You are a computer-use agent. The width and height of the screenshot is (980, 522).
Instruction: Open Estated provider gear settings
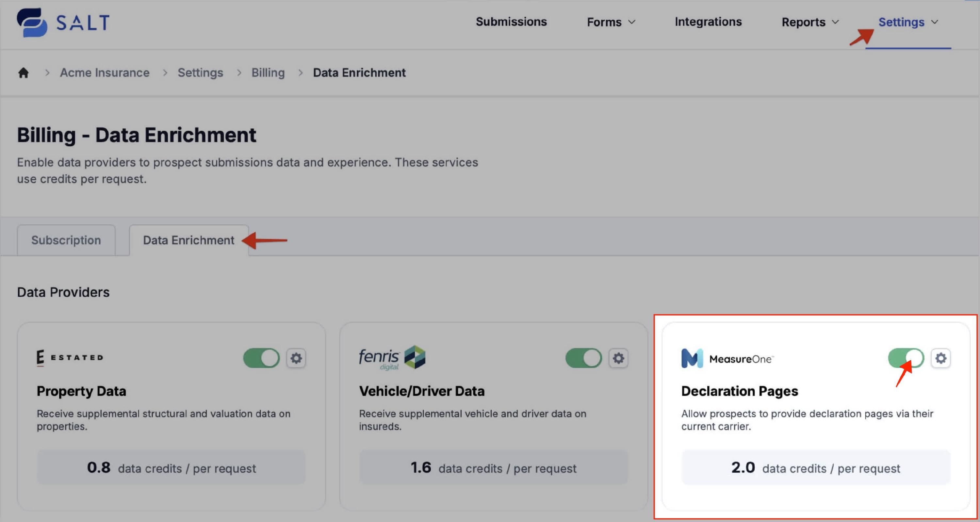[x=296, y=358]
